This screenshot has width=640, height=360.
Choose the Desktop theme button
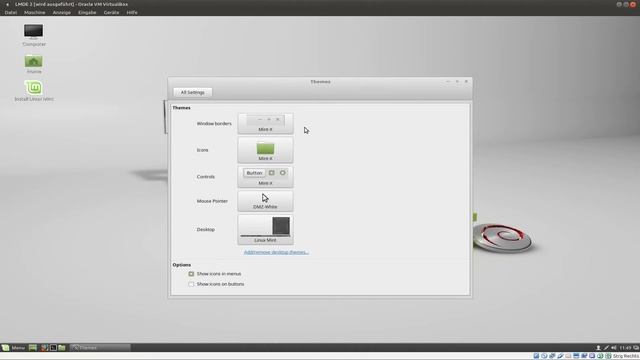tap(265, 229)
